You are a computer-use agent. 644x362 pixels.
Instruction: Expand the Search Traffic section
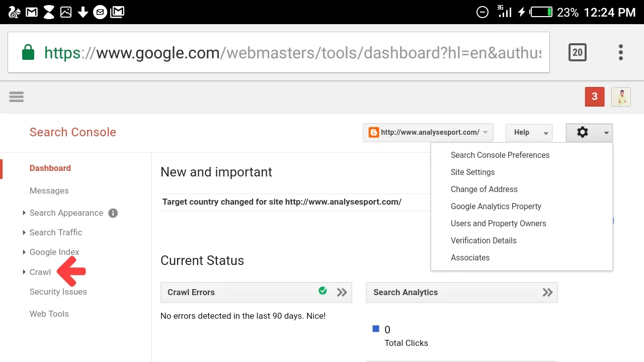tap(52, 232)
